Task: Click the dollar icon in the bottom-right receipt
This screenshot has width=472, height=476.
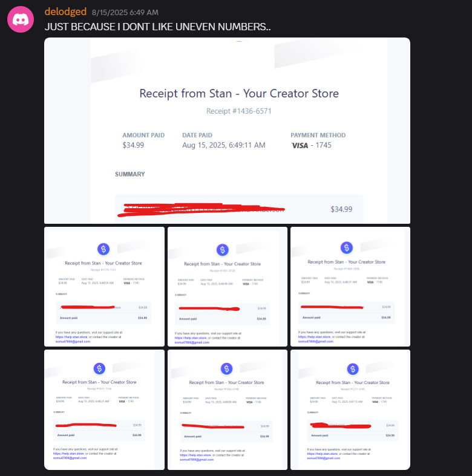Action: click(353, 369)
